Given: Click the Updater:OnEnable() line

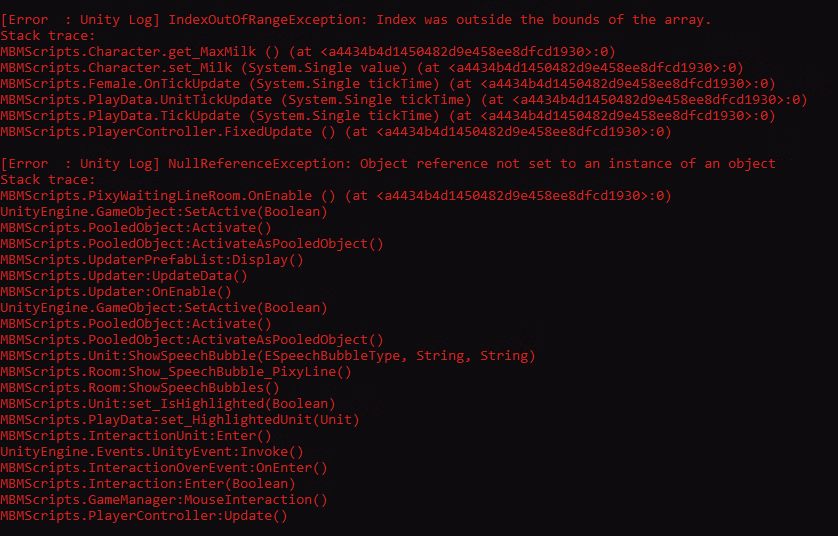Looking at the screenshot, I should point(116,291).
